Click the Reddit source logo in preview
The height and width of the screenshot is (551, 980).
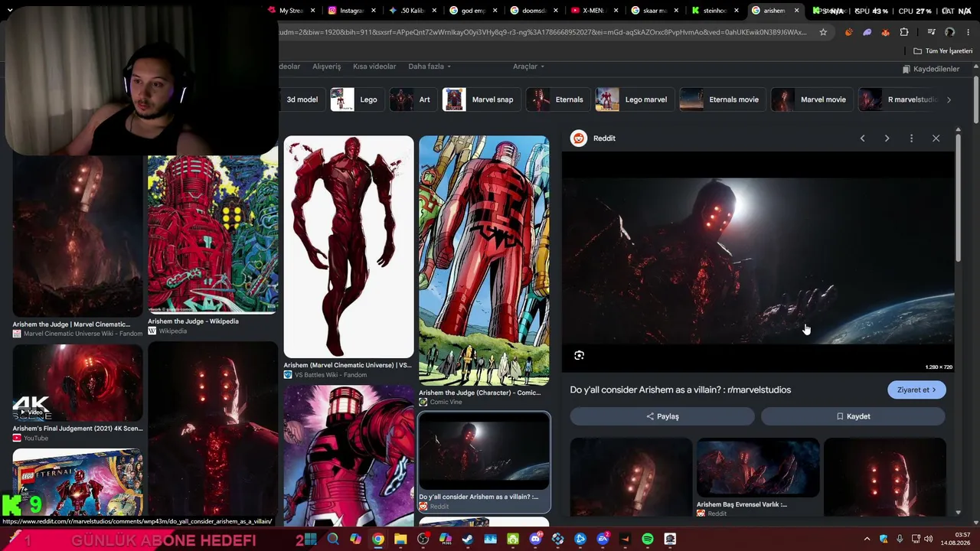coord(579,139)
